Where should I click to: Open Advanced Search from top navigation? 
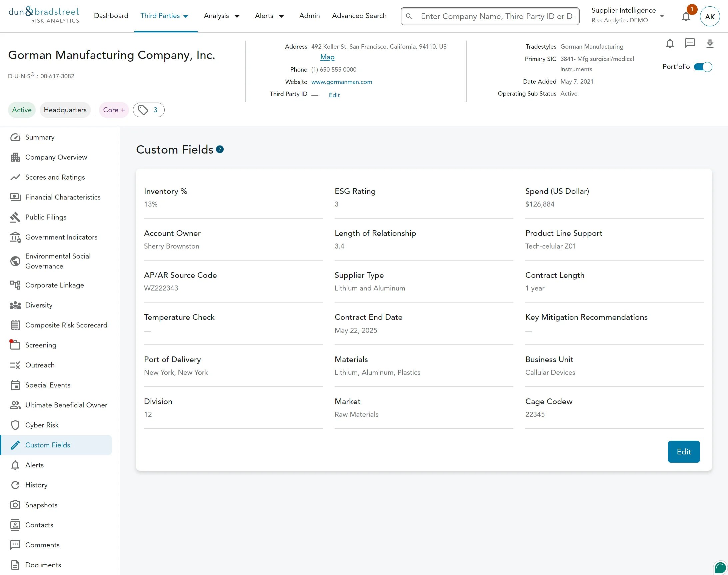point(359,16)
